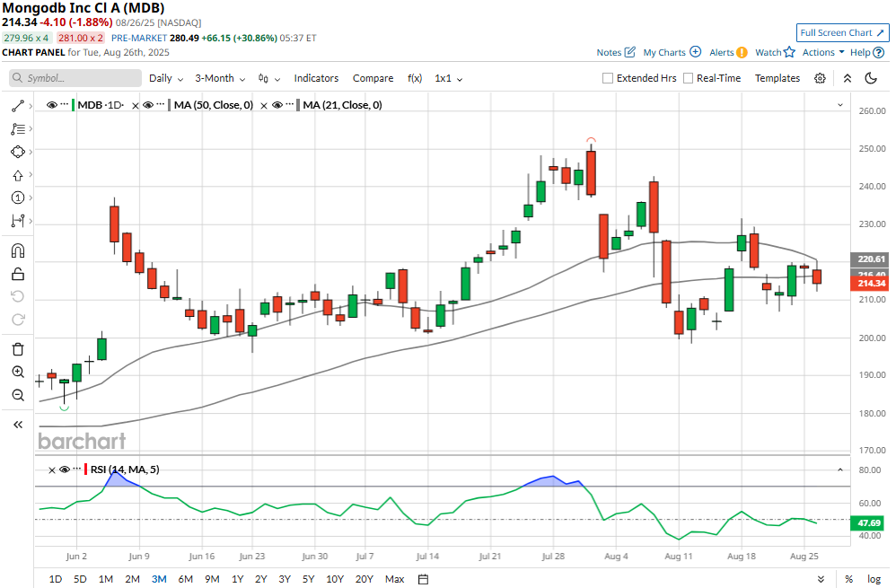The width and height of the screenshot is (896, 588).
Task: Click the Notes pencil icon
Action: point(629,52)
